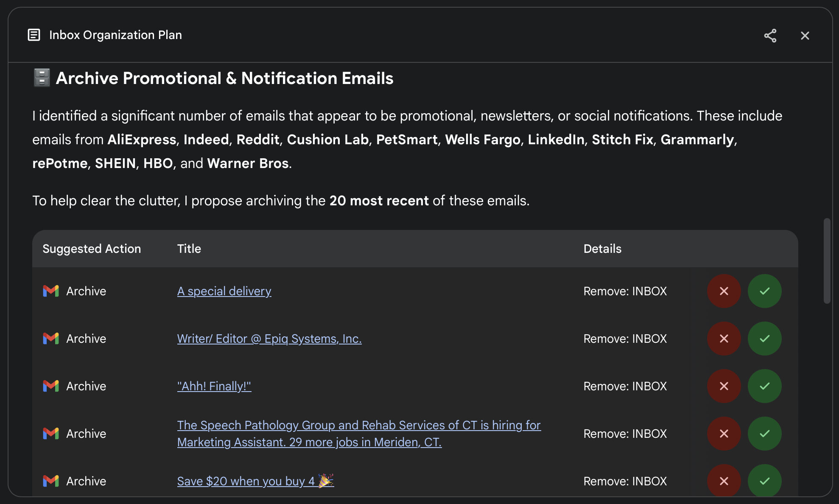Approve archiving "A special delivery"
This screenshot has height=504, width=839.
(x=765, y=291)
